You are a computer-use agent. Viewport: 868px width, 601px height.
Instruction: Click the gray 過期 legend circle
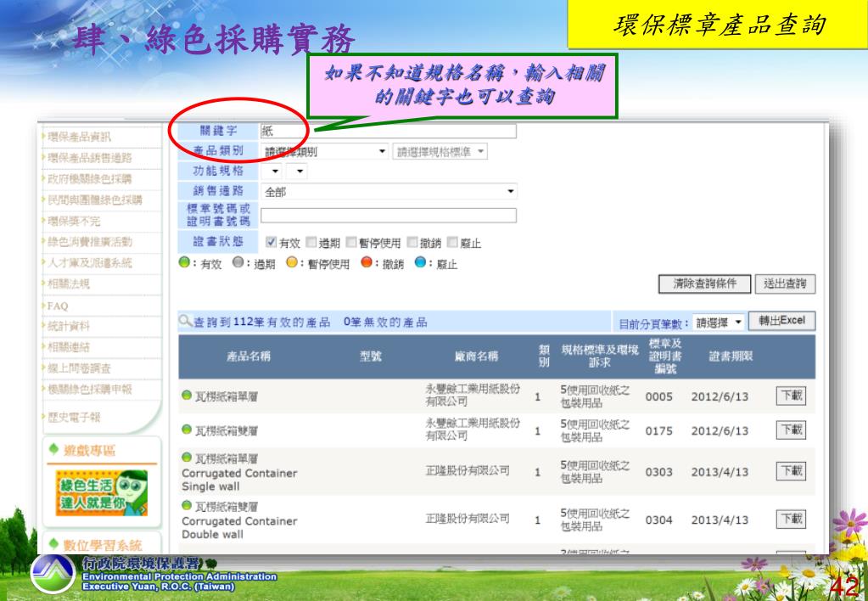pyautogui.click(x=238, y=262)
